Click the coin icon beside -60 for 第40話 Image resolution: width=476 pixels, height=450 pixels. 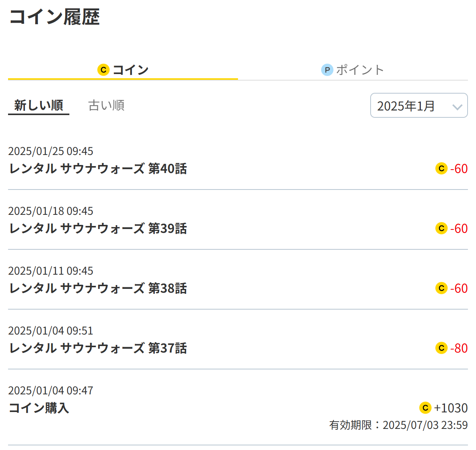tap(442, 168)
